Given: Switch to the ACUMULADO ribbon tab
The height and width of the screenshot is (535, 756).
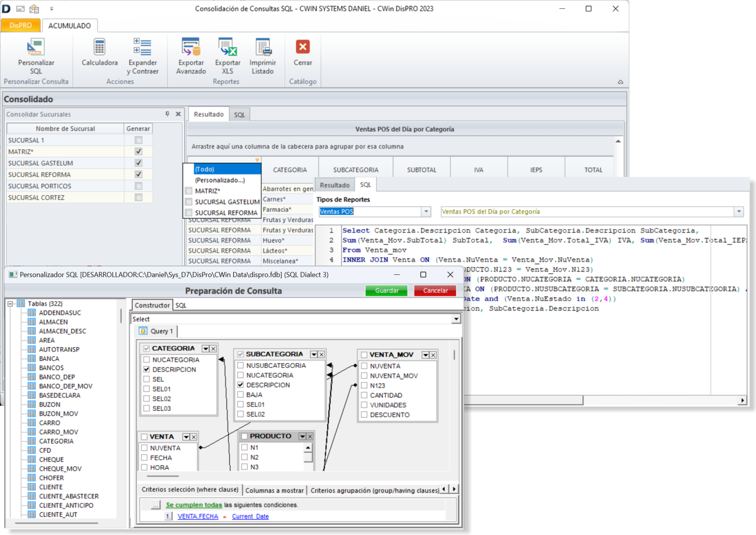Looking at the screenshot, I should [x=69, y=26].
